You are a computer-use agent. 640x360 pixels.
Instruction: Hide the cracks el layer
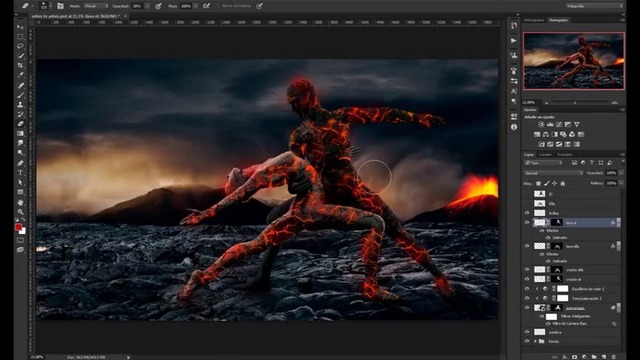[x=527, y=279]
